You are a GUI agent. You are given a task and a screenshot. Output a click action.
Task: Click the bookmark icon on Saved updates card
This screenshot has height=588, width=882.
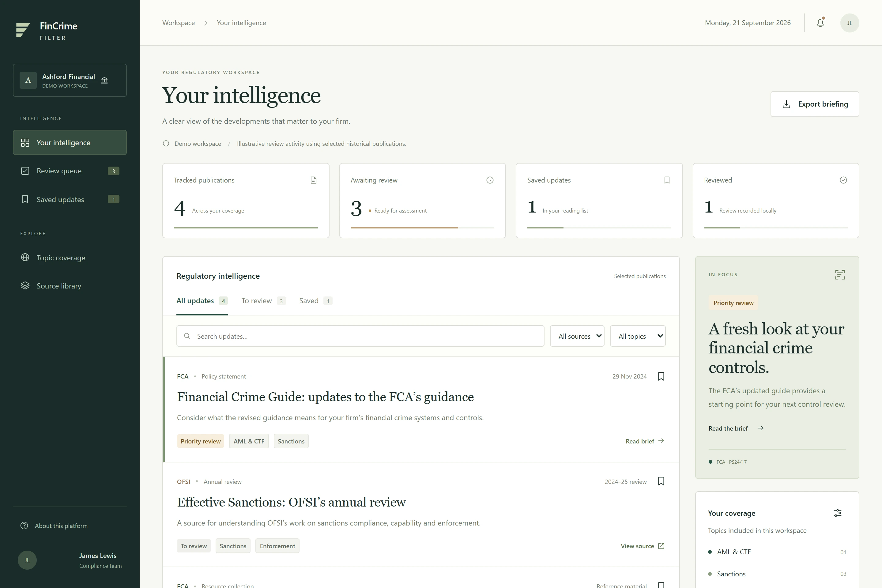(x=667, y=180)
